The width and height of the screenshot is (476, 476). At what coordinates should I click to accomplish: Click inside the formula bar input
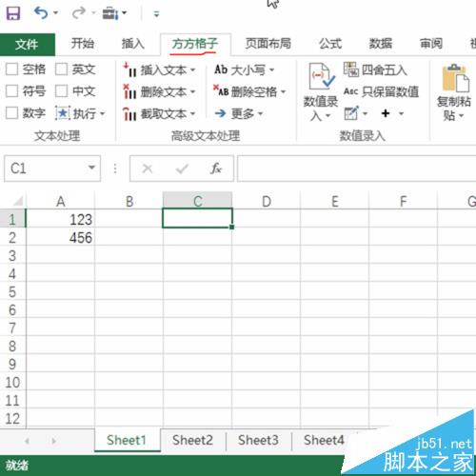point(357,169)
